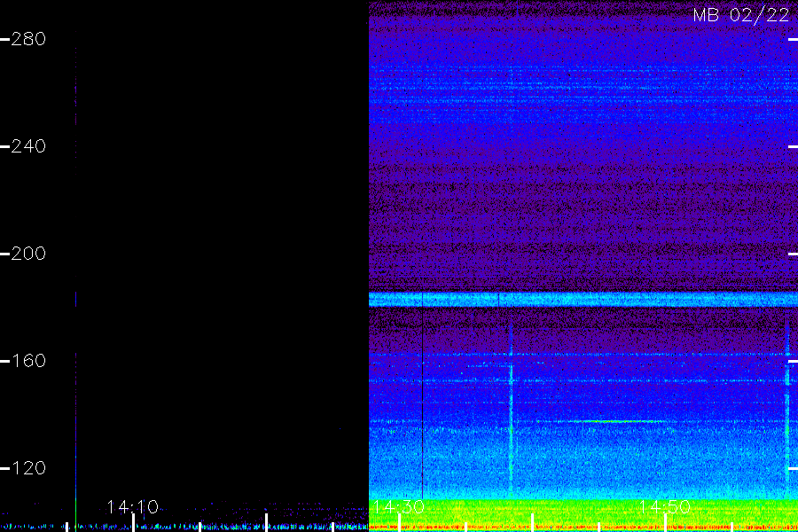Click the 14:30 time label
798x532 pixels.
click(x=398, y=507)
